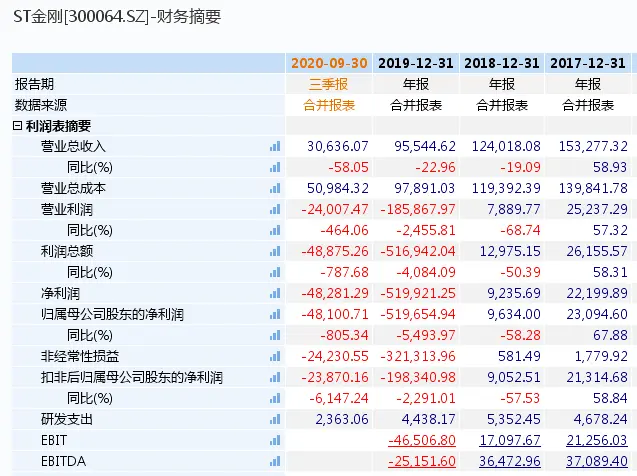The width and height of the screenshot is (637, 476).
Task: Click the 净利润 row label
Action: (60, 293)
